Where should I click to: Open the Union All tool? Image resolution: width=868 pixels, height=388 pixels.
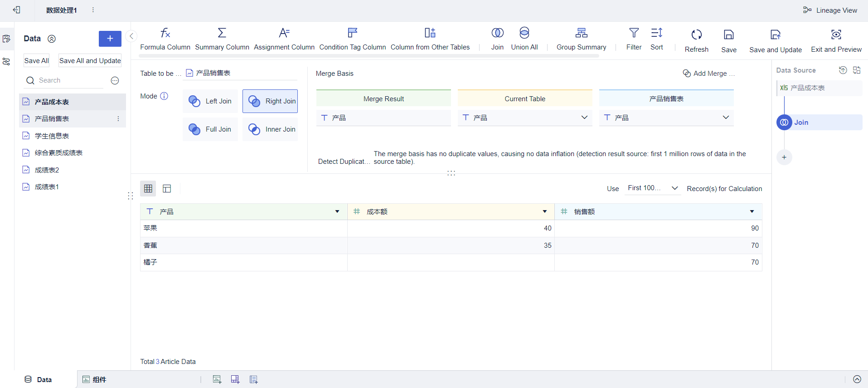[x=524, y=39]
